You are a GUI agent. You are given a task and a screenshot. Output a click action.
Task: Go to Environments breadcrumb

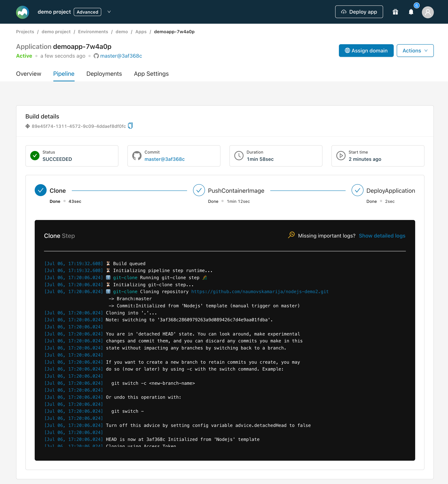(x=93, y=32)
